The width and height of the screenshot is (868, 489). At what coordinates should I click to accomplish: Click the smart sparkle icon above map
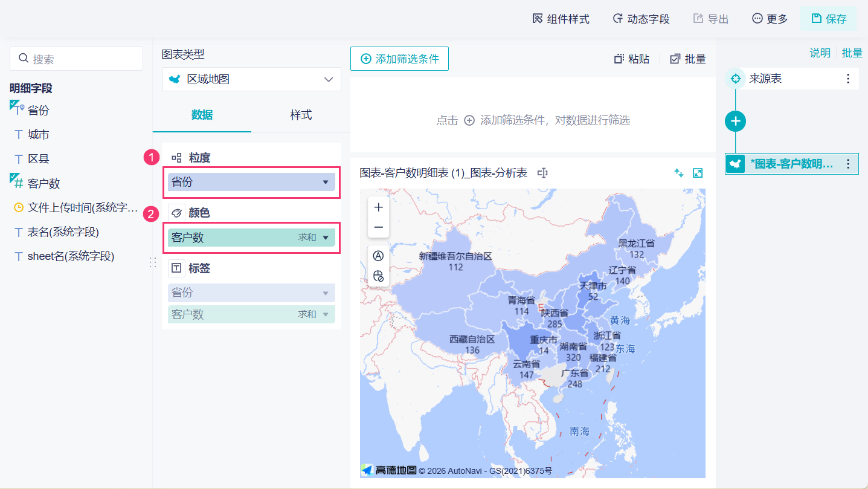click(x=679, y=173)
